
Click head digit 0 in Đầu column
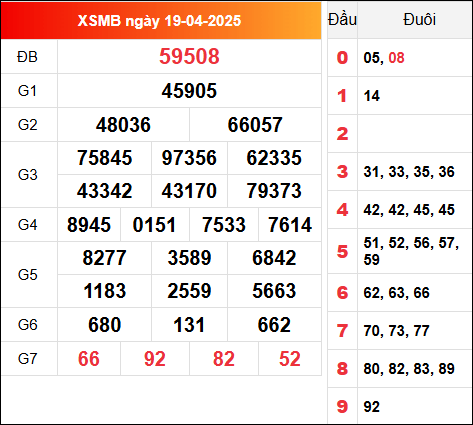(342, 58)
